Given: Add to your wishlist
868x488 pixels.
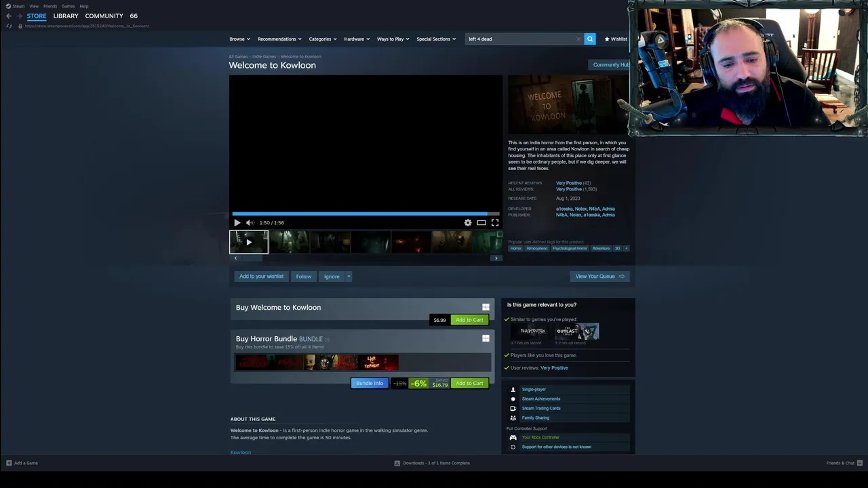Looking at the screenshot, I should click(261, 276).
